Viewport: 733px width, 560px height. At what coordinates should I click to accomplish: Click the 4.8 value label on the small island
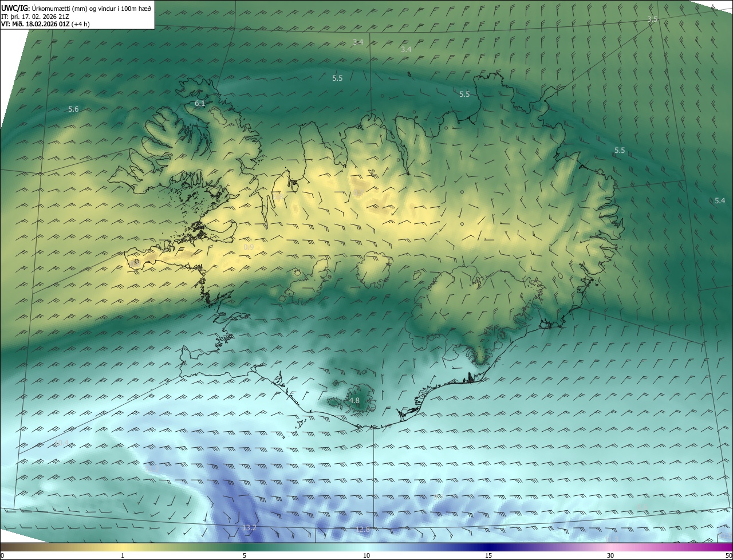click(354, 401)
